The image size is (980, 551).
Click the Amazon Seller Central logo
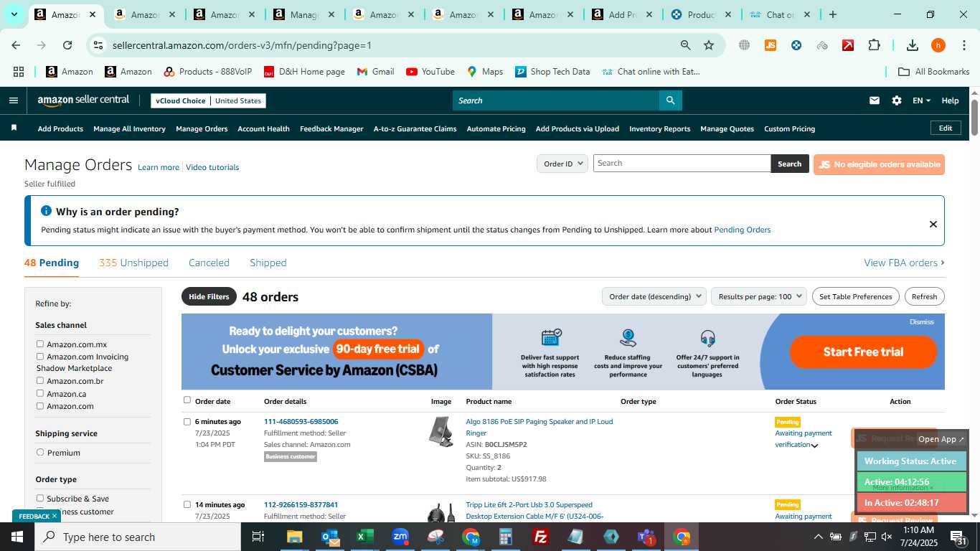[83, 100]
